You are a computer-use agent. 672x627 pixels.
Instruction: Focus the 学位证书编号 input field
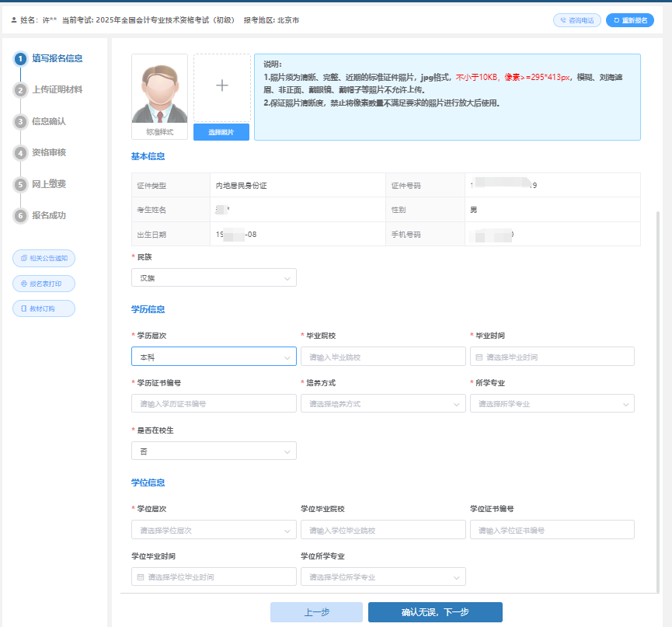[x=552, y=530]
